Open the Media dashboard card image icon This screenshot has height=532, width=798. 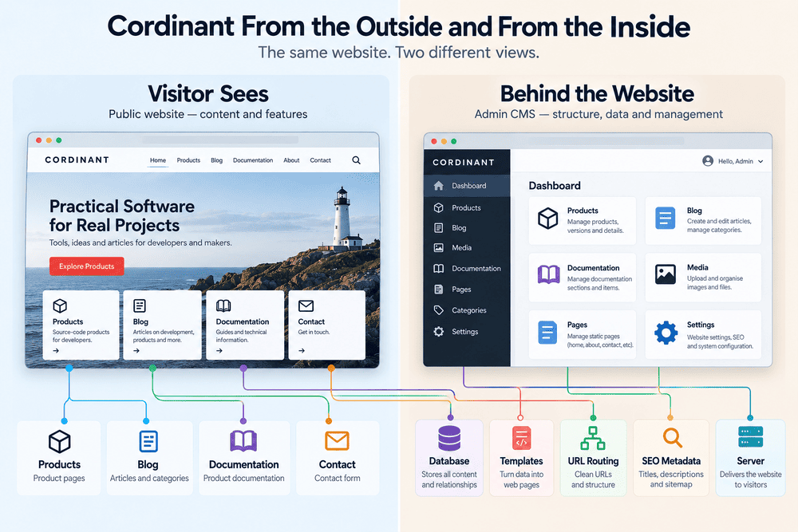click(x=666, y=274)
